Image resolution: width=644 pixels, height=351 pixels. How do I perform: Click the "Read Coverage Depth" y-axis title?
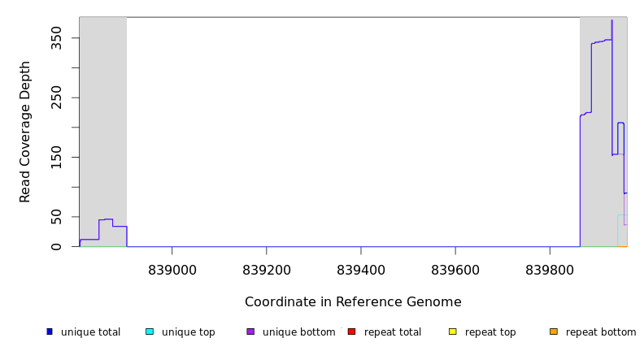(x=25, y=132)
